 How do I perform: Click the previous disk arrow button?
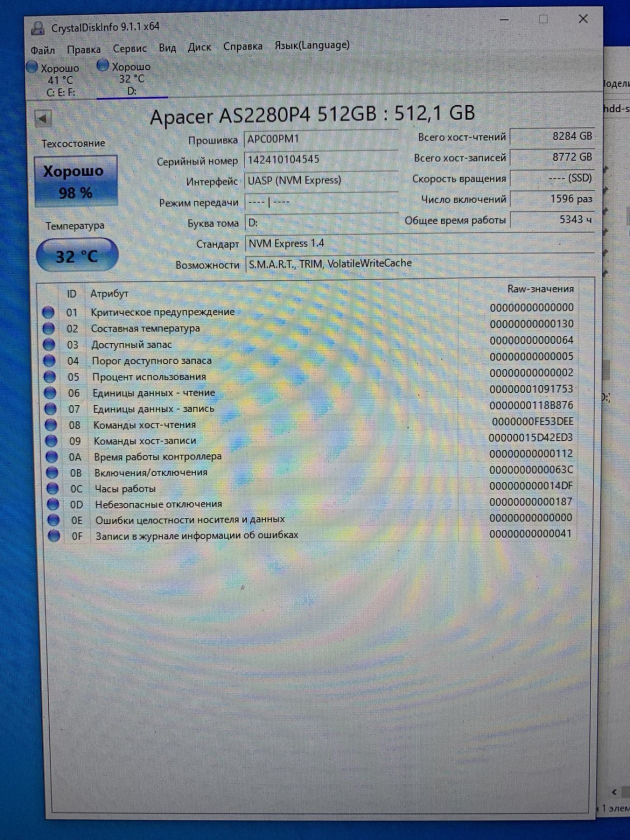[x=43, y=119]
